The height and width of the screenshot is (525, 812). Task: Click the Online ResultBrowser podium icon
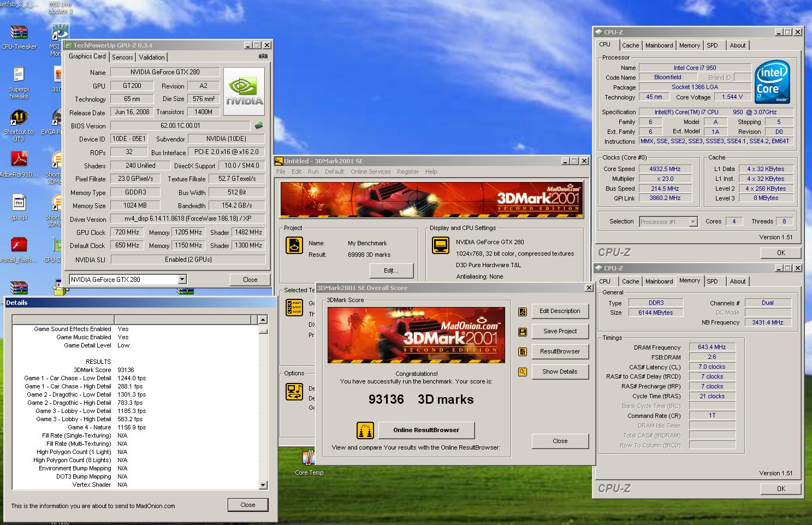tap(365, 430)
